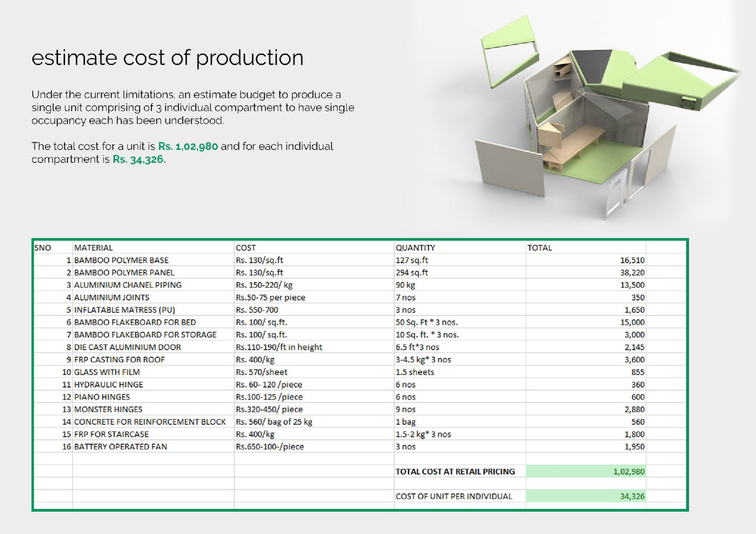
Task: Click the green 'Rs. 1,02,980' text in paragraph
Action: pos(188,146)
